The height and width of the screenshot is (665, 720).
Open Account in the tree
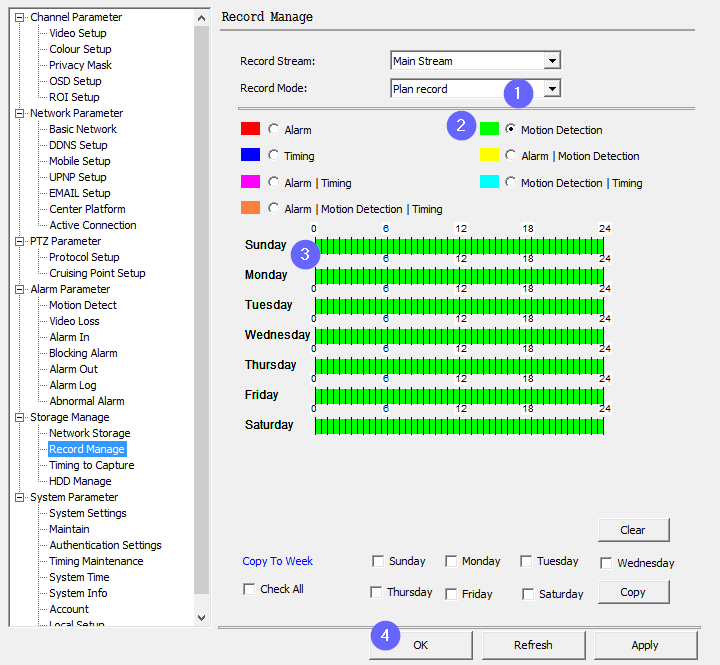click(69, 609)
